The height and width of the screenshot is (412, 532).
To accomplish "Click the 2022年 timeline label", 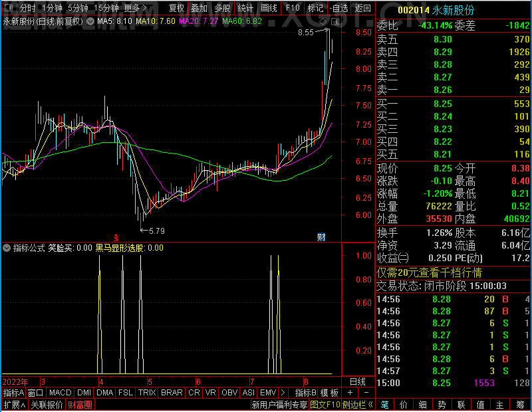I will click(x=15, y=382).
